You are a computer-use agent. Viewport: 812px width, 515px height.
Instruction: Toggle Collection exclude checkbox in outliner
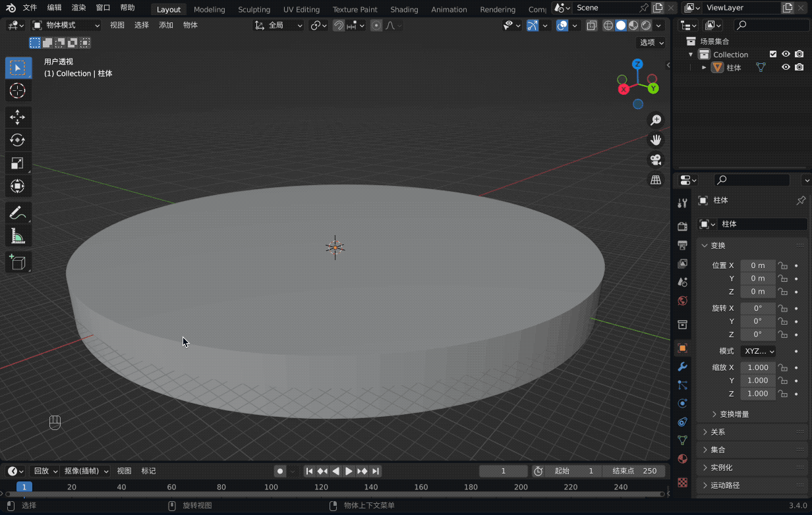coord(773,54)
